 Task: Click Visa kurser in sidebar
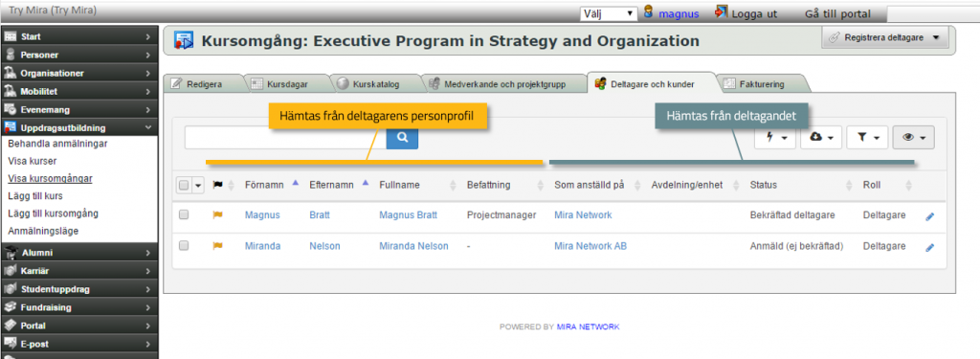click(x=33, y=161)
